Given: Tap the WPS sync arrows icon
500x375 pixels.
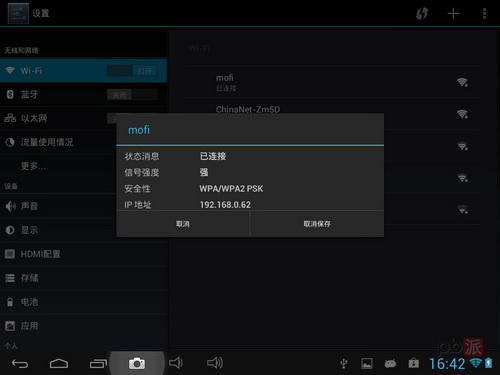Looking at the screenshot, I should coord(422,14).
